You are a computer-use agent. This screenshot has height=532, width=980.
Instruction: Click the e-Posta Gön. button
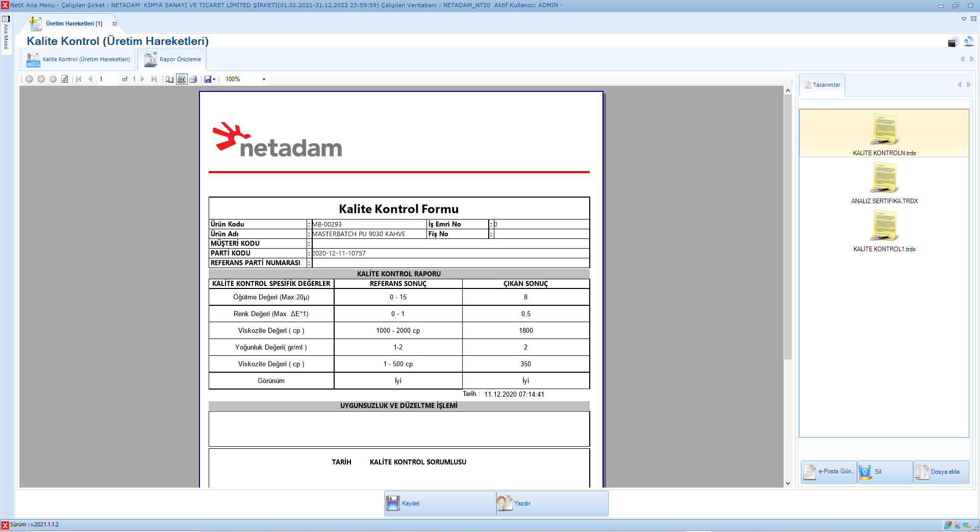828,472
